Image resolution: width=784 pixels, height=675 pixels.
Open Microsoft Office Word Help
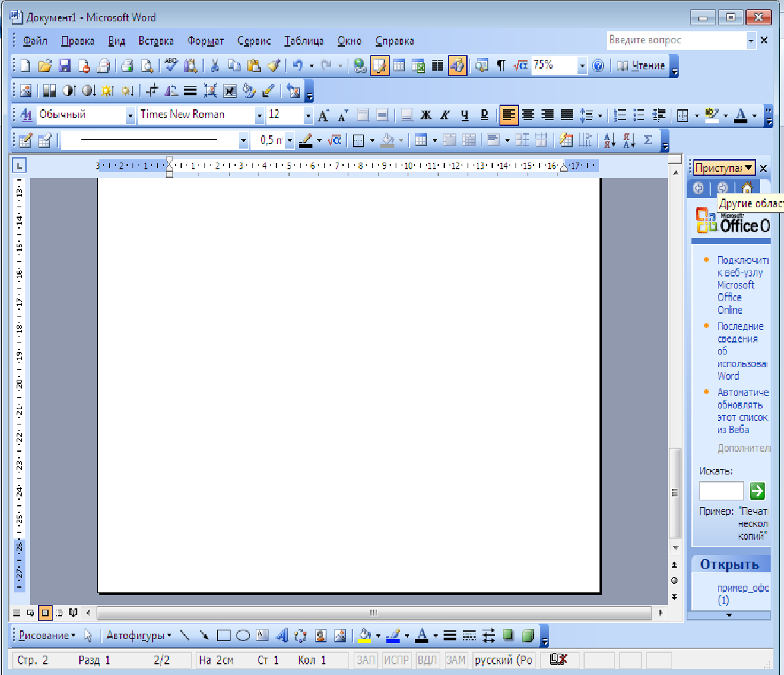click(x=598, y=65)
